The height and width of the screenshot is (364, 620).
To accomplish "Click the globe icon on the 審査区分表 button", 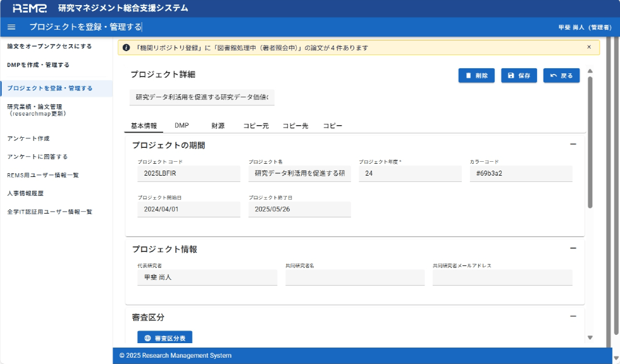I will click(147, 338).
